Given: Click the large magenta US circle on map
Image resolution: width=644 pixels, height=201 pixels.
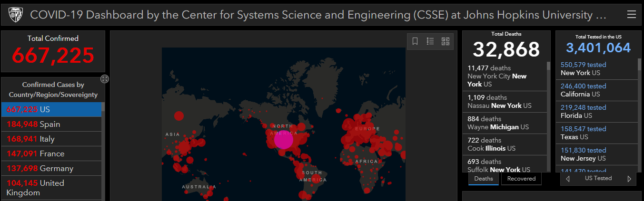Looking at the screenshot, I should (x=284, y=140).
